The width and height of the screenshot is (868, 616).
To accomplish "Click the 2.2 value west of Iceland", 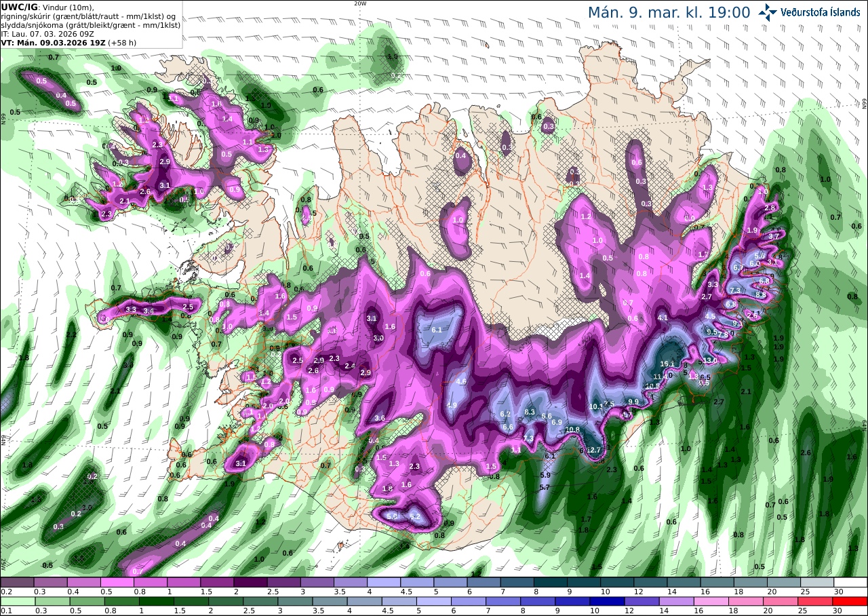I will (x=71, y=335).
